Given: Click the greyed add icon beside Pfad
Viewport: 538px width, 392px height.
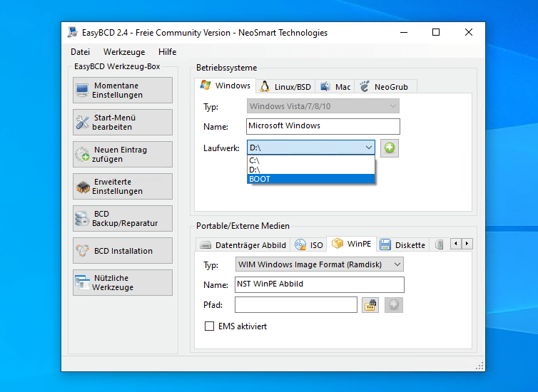Looking at the screenshot, I should click(x=394, y=304).
